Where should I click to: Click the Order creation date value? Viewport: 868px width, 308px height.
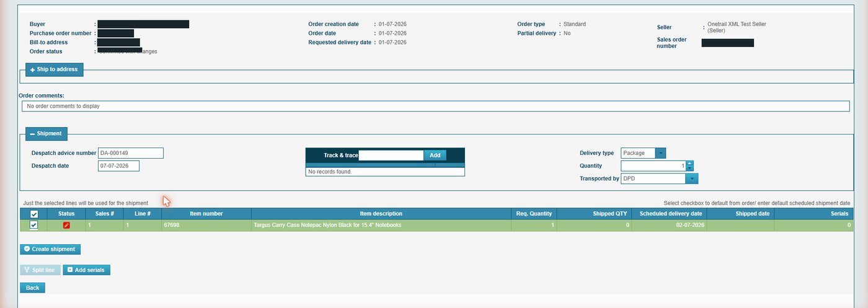(392, 24)
